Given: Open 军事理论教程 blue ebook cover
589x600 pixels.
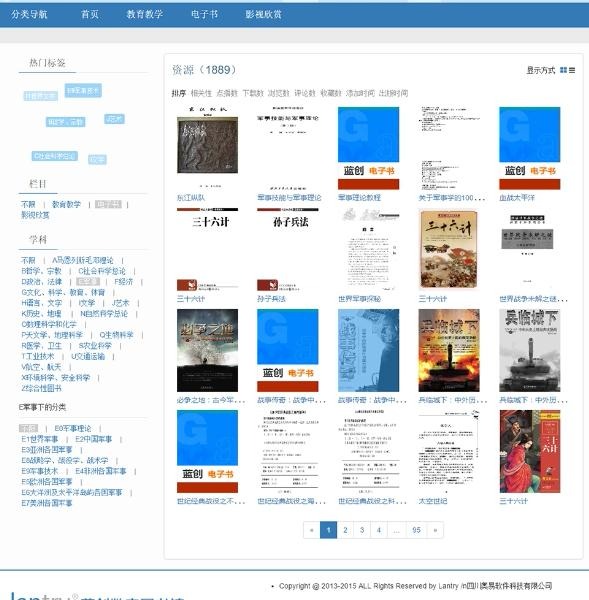Looking at the screenshot, I should [368, 148].
